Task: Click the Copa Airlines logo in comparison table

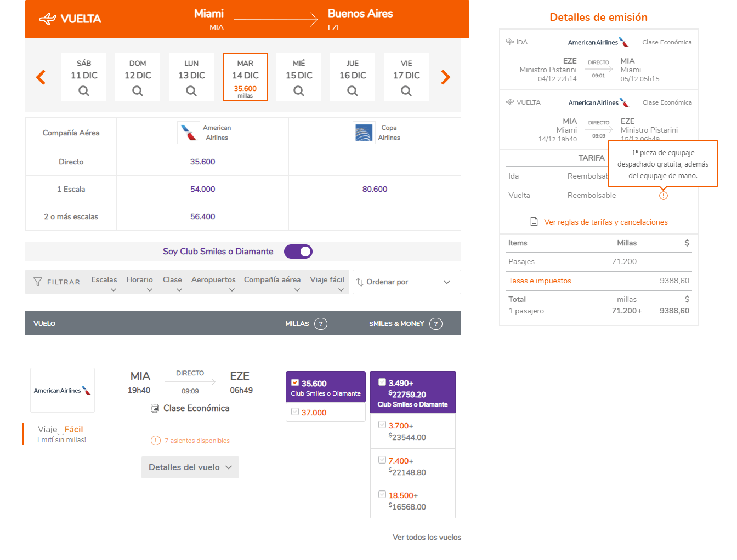Action: coord(364,133)
